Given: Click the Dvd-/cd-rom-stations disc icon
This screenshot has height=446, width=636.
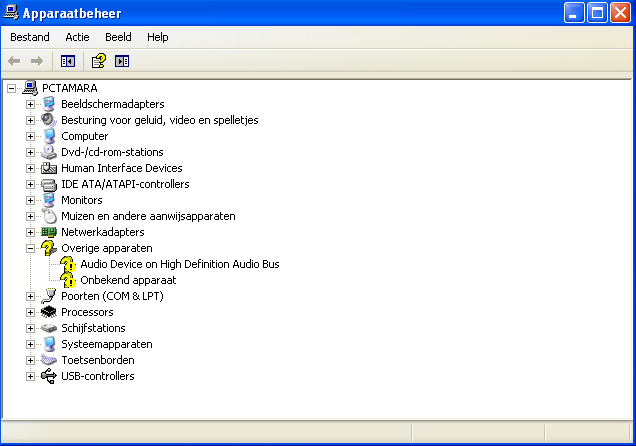Looking at the screenshot, I should pos(49,152).
